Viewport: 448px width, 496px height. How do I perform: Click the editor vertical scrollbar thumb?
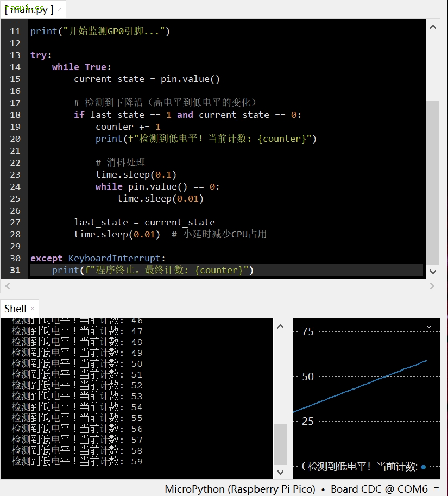pos(433,182)
